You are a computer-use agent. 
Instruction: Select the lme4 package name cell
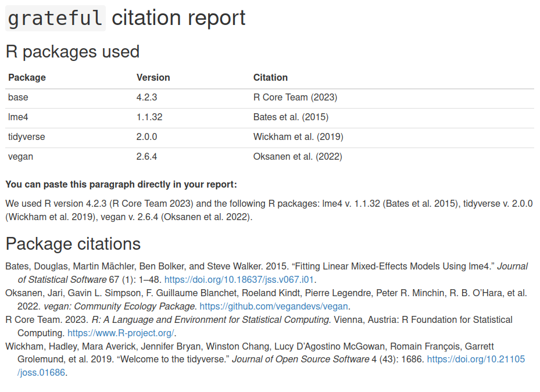click(x=18, y=117)
